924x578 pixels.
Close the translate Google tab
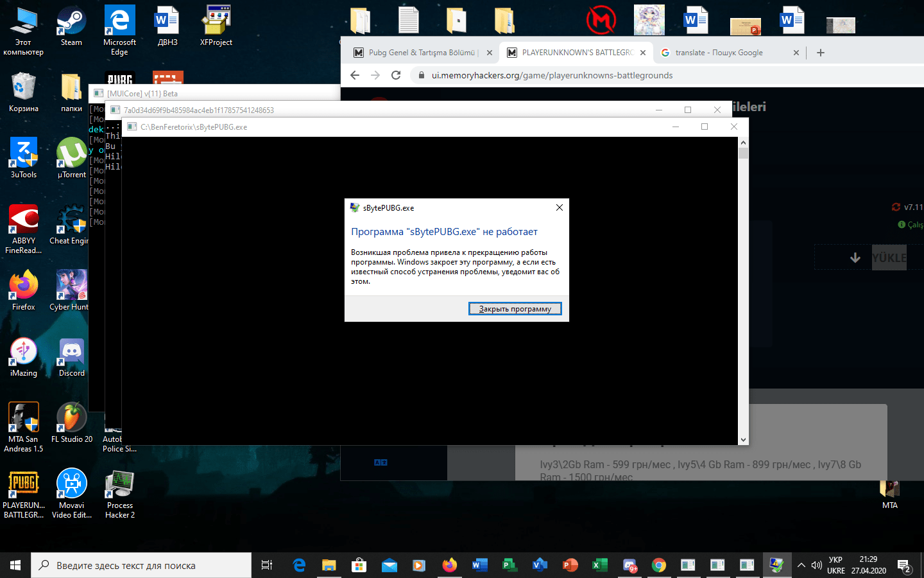[x=796, y=53]
